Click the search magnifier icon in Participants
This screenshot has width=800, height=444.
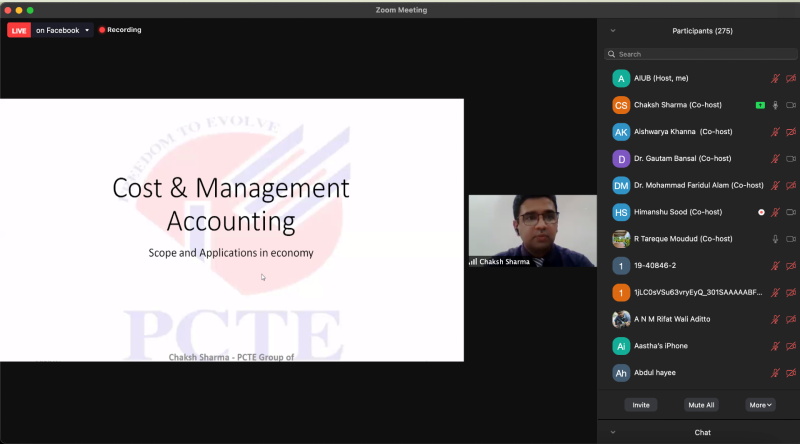coord(612,54)
